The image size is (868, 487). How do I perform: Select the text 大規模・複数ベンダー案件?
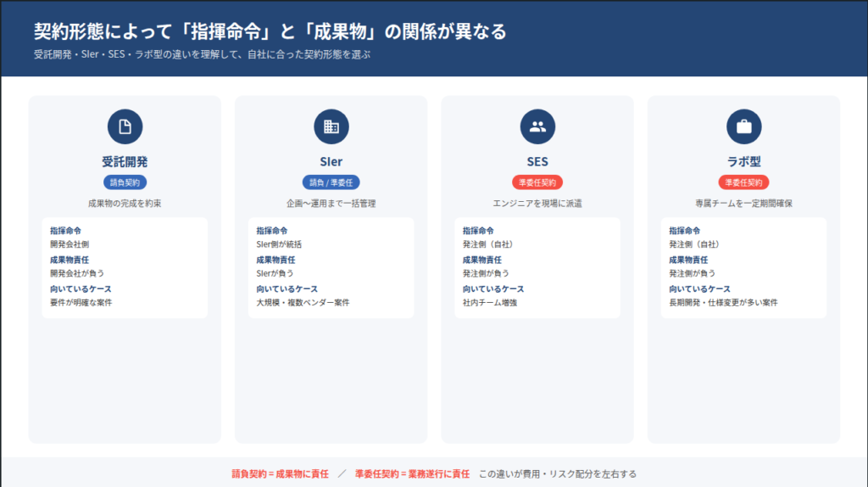point(303,302)
